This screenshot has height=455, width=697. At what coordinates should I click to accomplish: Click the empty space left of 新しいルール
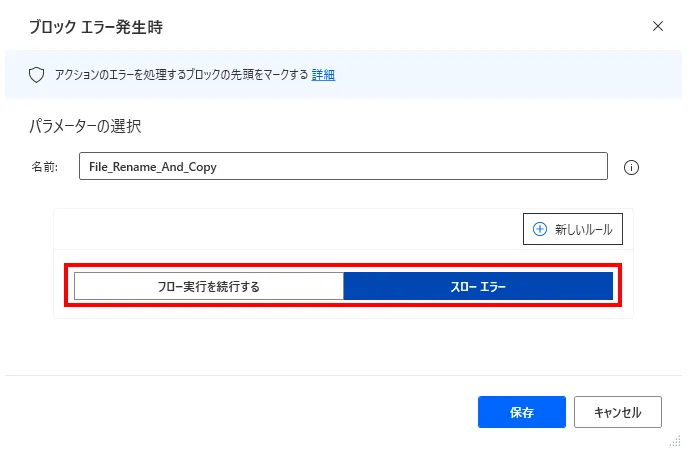(280, 229)
